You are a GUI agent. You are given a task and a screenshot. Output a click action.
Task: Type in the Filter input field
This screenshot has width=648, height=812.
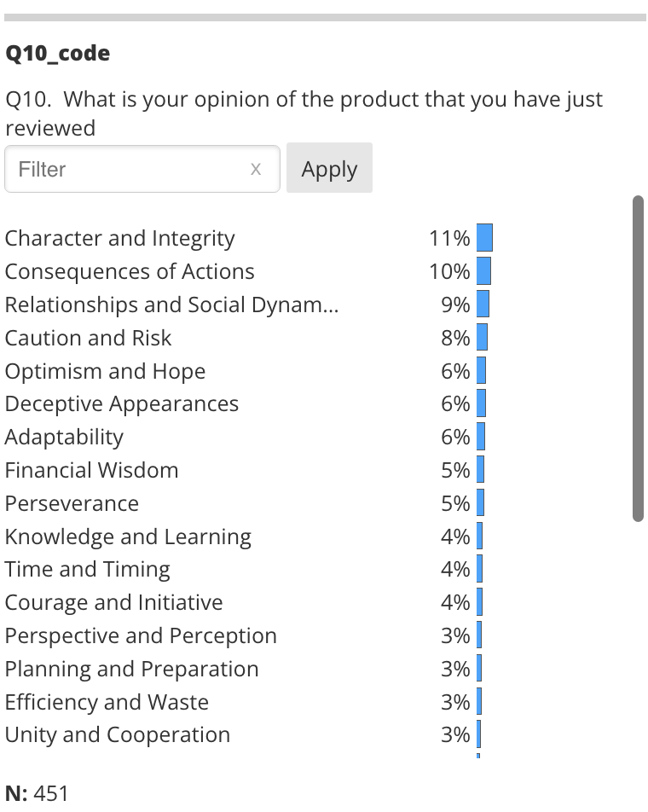coord(128,169)
